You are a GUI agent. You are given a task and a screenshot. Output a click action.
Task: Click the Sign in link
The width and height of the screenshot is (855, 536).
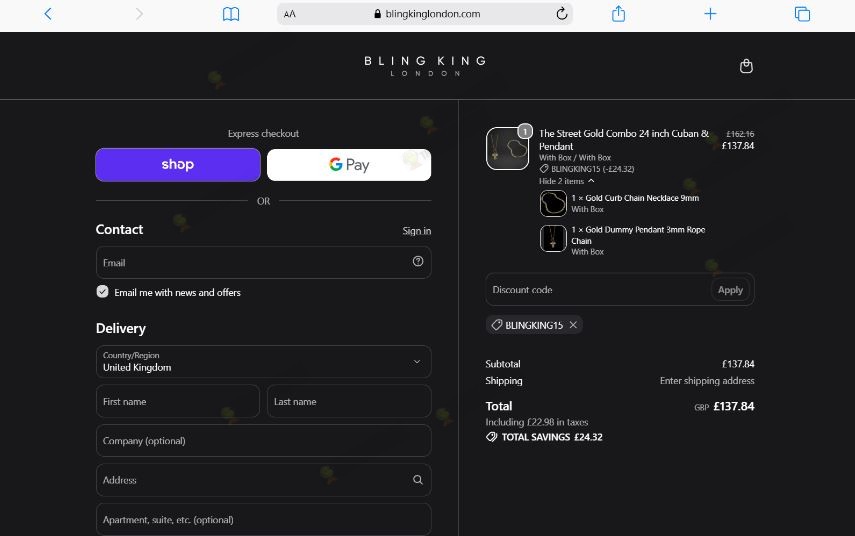tap(417, 231)
